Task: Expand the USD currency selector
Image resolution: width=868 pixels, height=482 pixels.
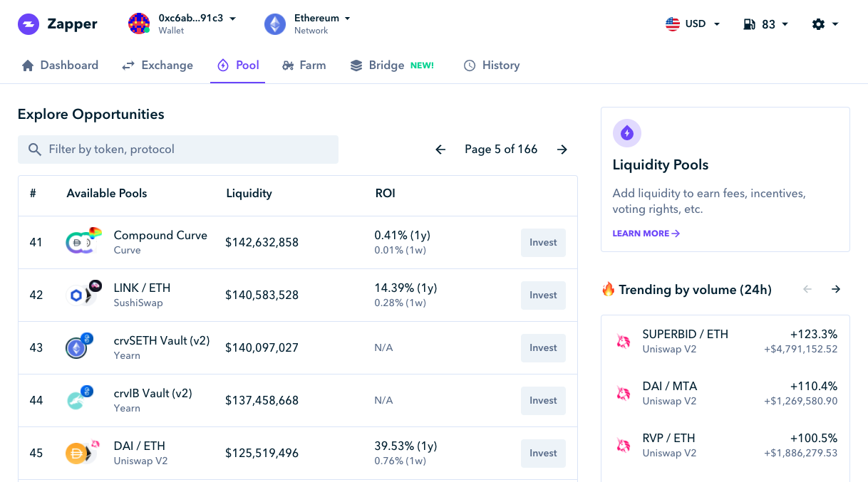Action: click(x=693, y=24)
